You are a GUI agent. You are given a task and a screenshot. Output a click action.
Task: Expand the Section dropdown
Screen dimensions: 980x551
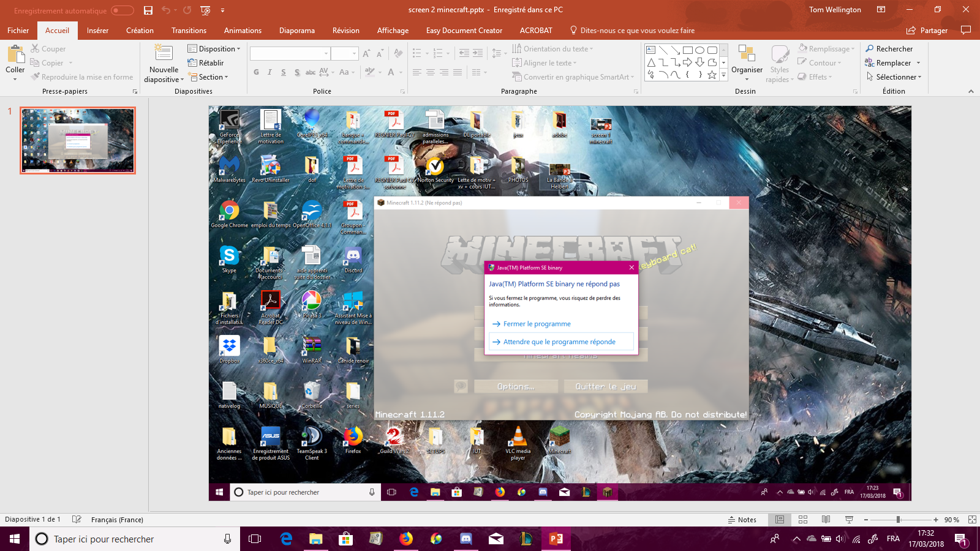208,77
